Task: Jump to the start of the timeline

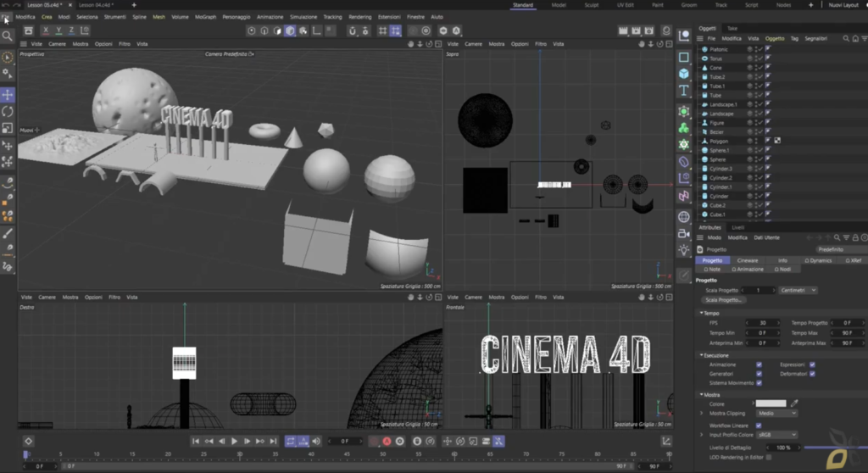Action: click(196, 442)
